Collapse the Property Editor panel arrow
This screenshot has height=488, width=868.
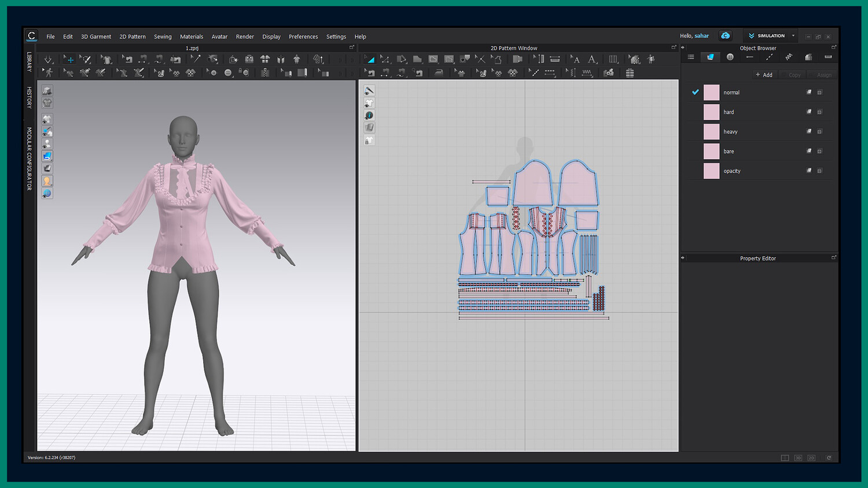coord(683,258)
